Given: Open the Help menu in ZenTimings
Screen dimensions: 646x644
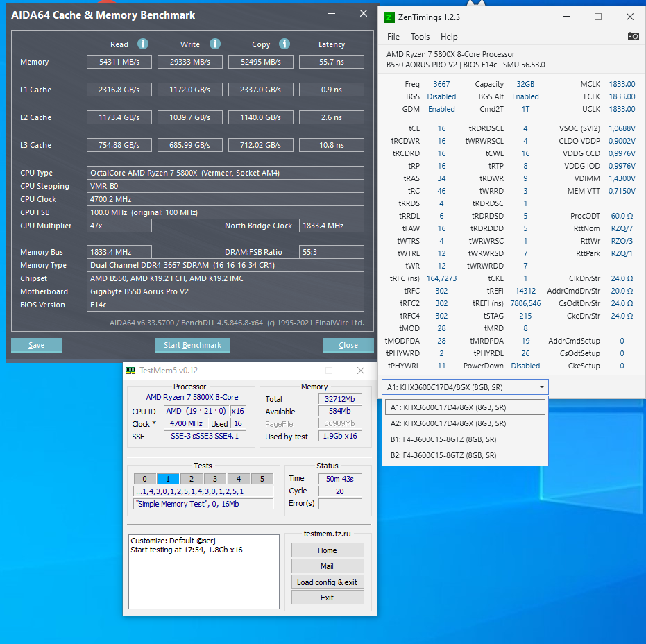Looking at the screenshot, I should (449, 37).
